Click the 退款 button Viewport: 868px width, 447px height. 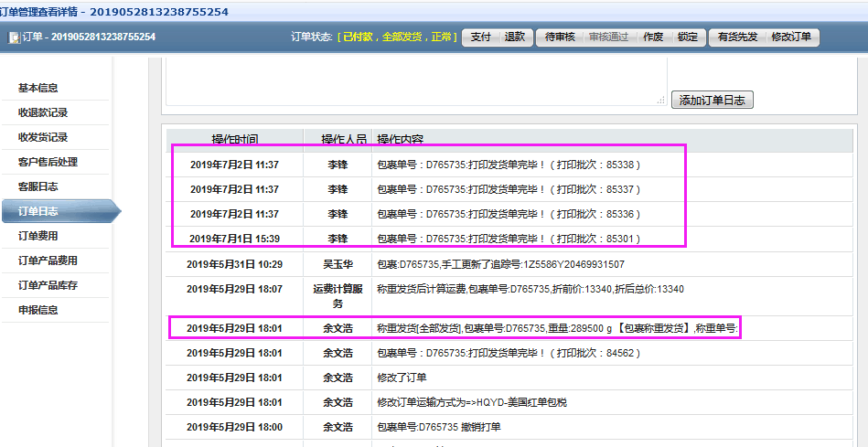(515, 37)
